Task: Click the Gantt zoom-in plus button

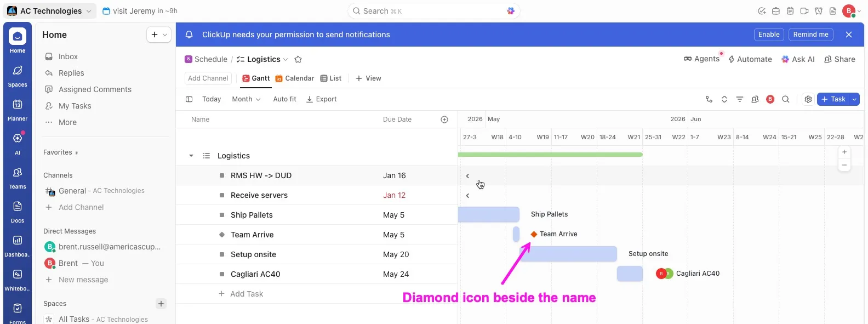Action: [844, 152]
